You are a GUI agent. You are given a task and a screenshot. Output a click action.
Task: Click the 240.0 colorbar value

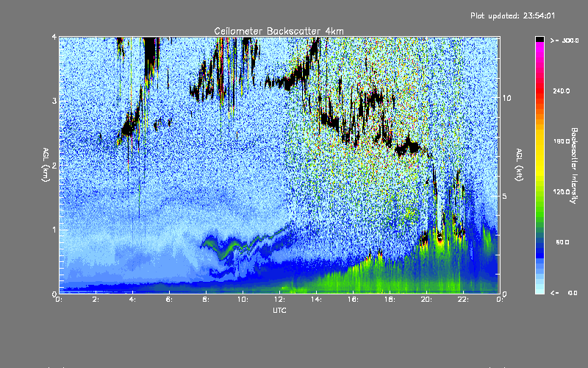point(562,91)
